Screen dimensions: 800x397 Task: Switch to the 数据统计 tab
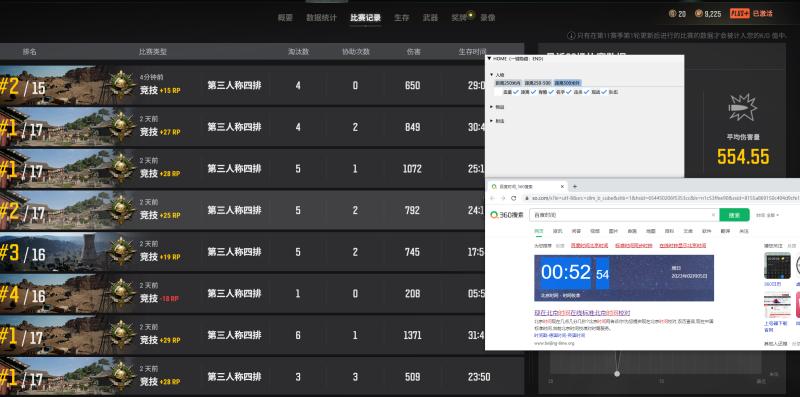(321, 17)
